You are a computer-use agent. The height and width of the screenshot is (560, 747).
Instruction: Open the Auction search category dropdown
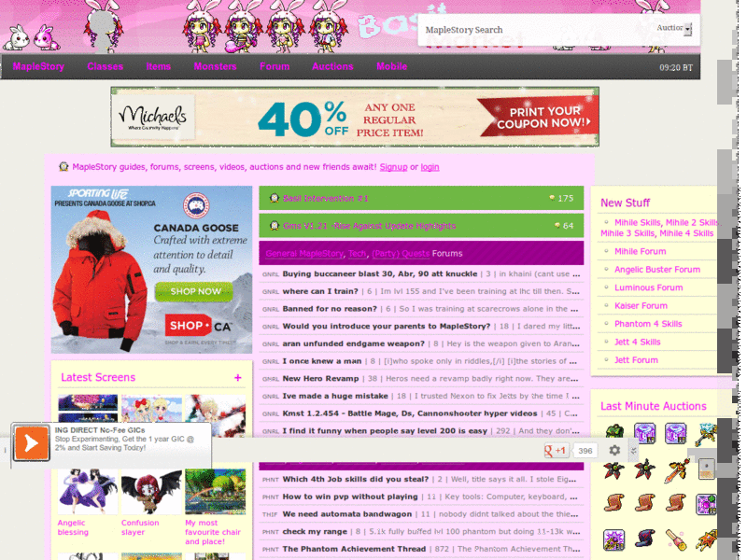pyautogui.click(x=674, y=29)
